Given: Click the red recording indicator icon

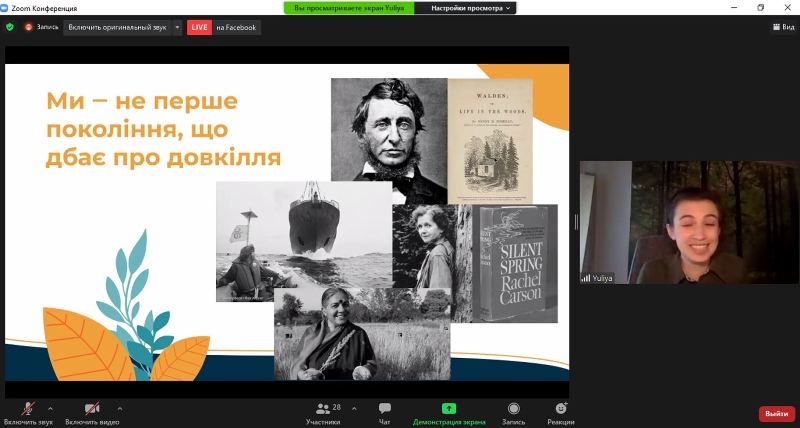Looking at the screenshot, I should tap(29, 27).
